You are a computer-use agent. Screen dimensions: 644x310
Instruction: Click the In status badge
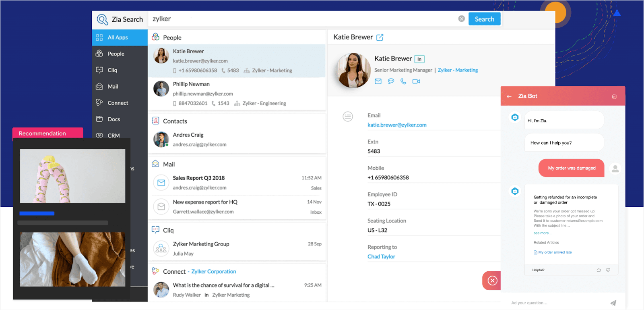pos(419,59)
